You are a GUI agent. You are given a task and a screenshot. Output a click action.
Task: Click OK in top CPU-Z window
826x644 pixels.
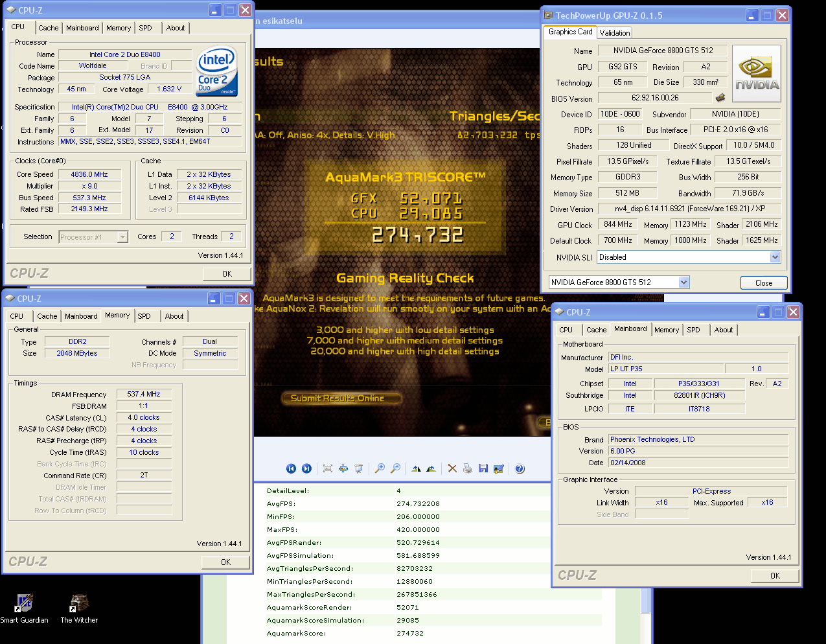click(227, 273)
